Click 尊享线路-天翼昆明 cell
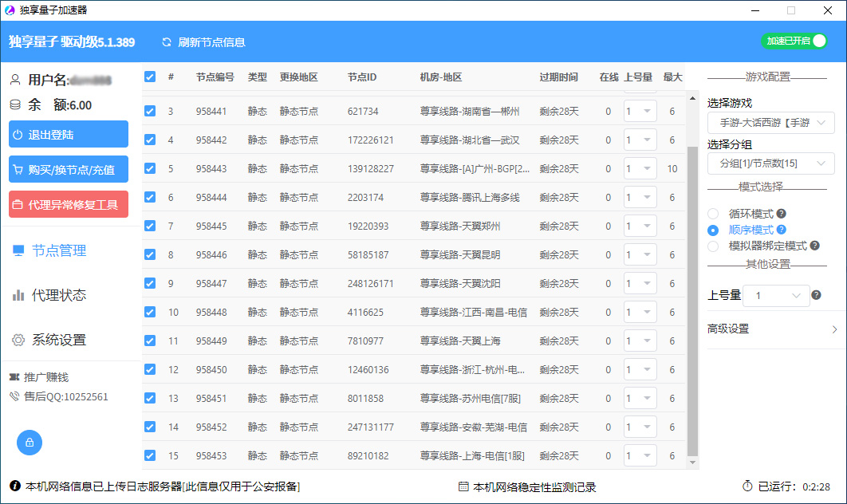The image size is (847, 504). (460, 254)
